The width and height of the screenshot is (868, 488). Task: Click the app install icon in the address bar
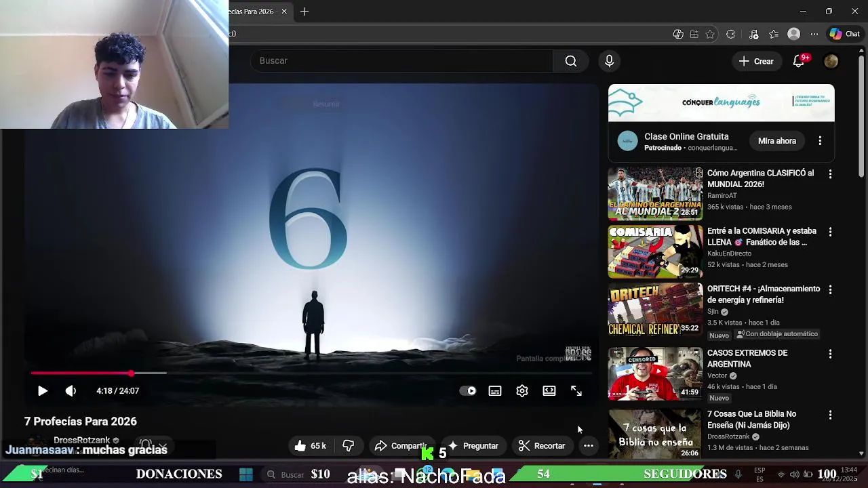(x=694, y=34)
